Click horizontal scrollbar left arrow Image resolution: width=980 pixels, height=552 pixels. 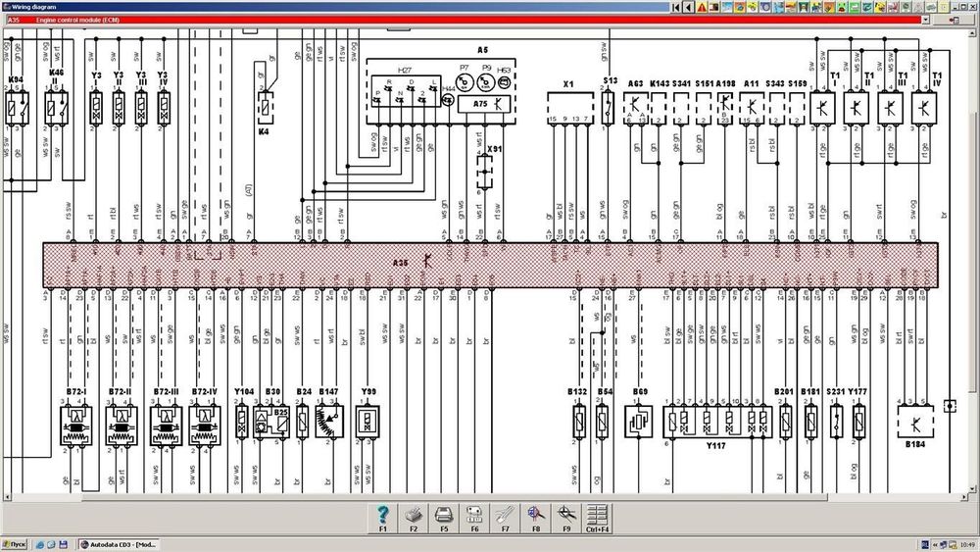pos(7,498)
